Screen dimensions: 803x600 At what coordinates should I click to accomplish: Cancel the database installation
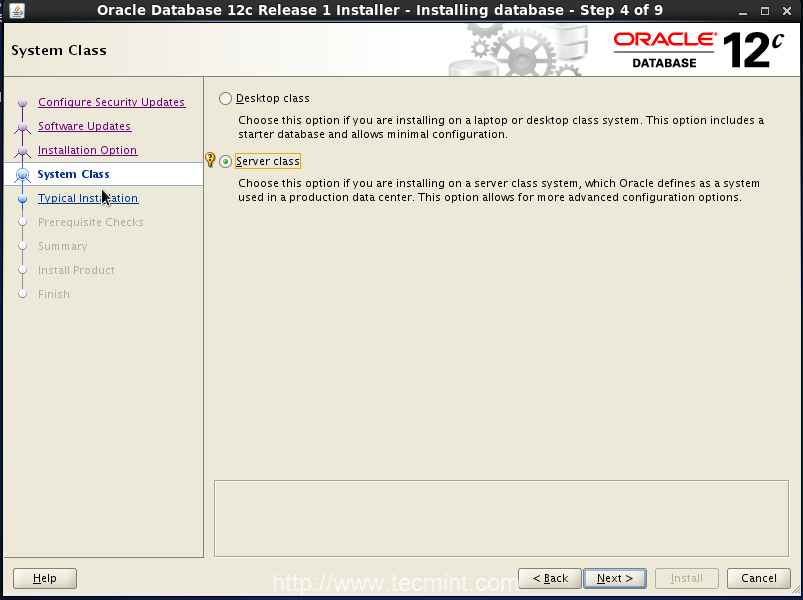758,578
